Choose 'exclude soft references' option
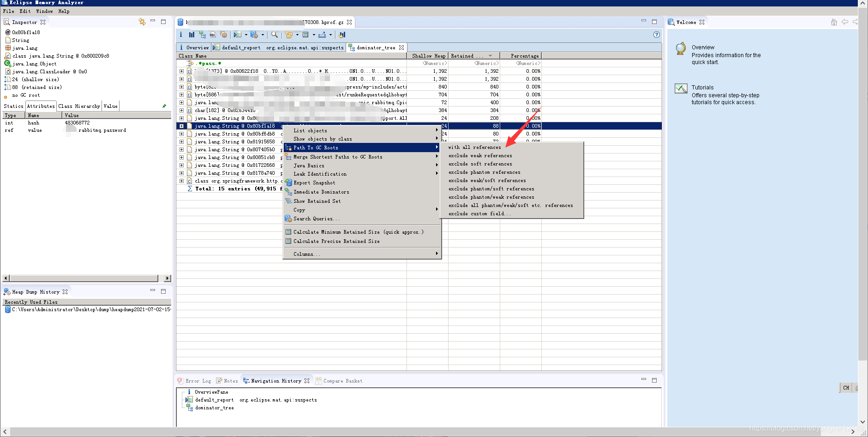This screenshot has width=868, height=437. click(x=512, y=164)
